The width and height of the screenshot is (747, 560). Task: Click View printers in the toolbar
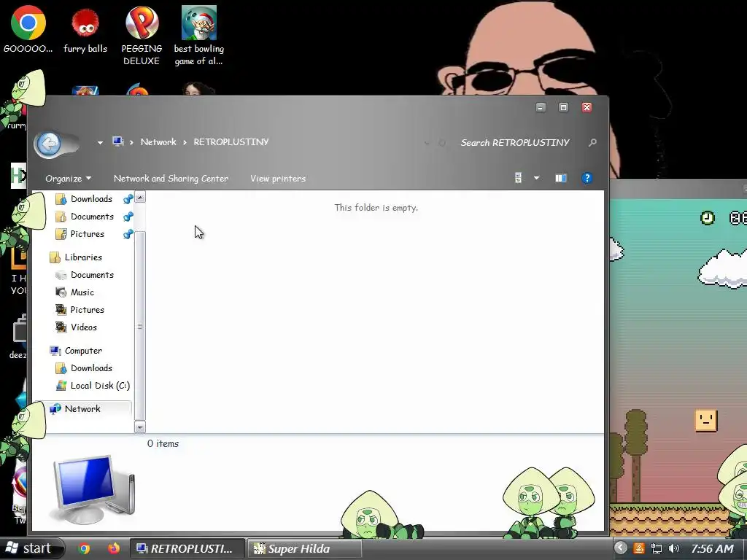coord(278,179)
